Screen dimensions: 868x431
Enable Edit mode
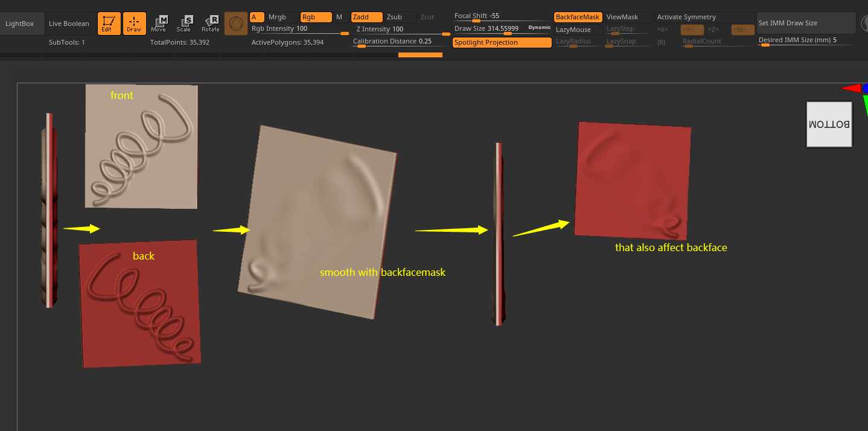(109, 24)
